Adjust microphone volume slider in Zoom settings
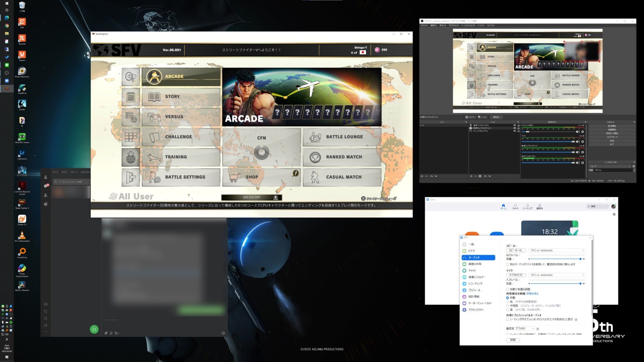The width and height of the screenshot is (644, 362). point(556,284)
